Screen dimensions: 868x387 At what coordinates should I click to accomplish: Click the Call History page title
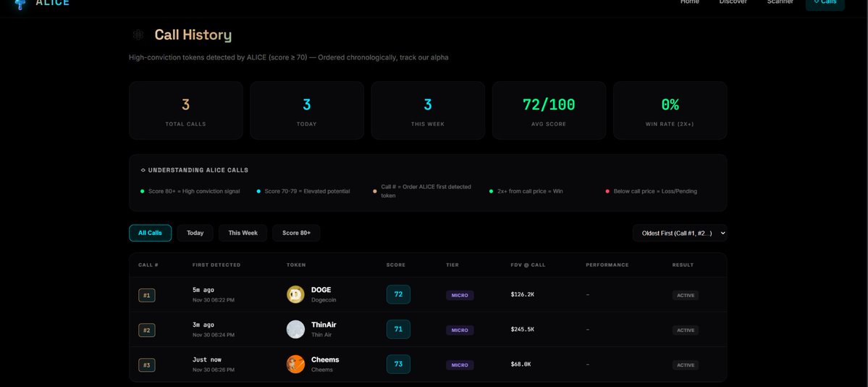193,35
